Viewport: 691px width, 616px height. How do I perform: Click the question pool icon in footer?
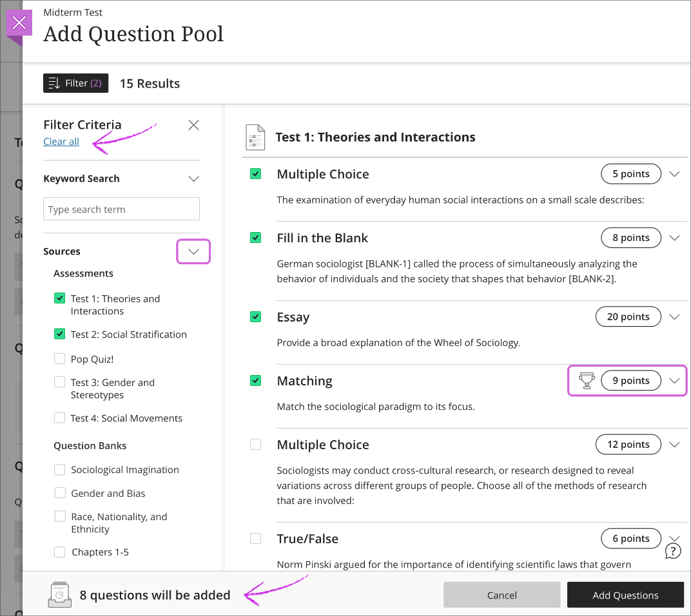(59, 595)
